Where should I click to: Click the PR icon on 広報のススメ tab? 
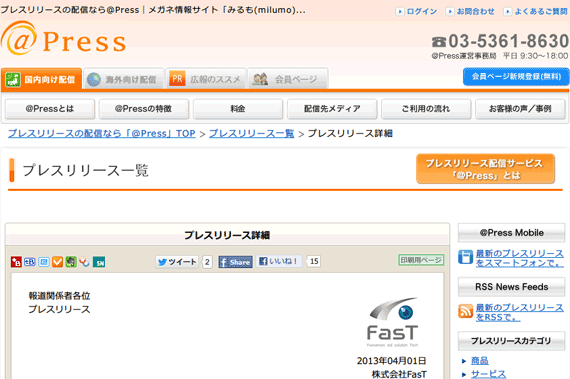177,79
